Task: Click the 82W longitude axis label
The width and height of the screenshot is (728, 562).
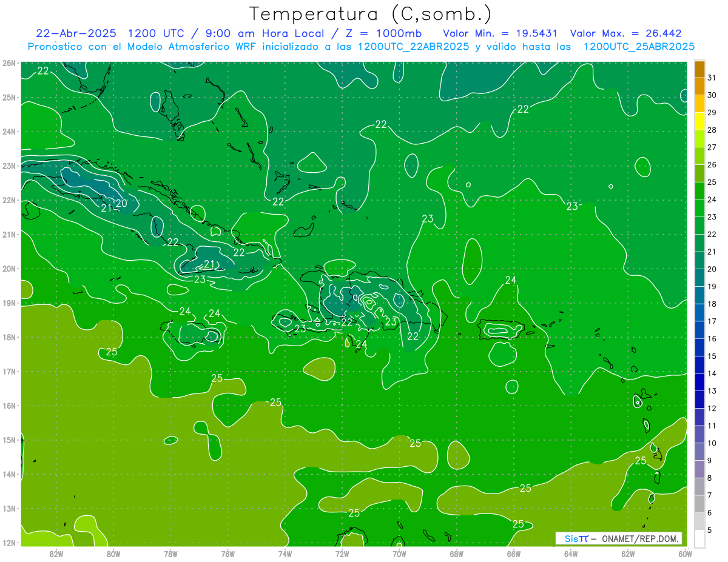Action: 56,554
